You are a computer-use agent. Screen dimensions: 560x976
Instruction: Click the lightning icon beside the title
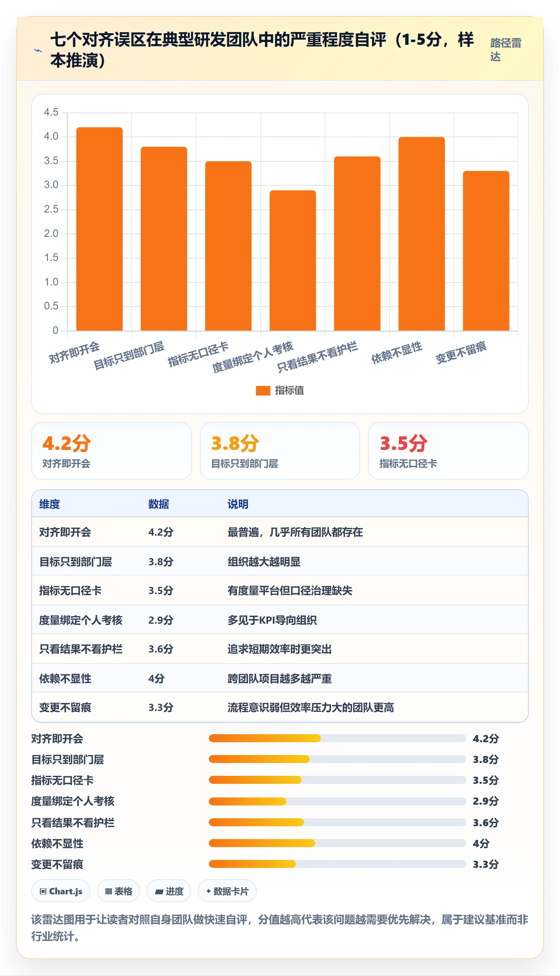[38, 51]
